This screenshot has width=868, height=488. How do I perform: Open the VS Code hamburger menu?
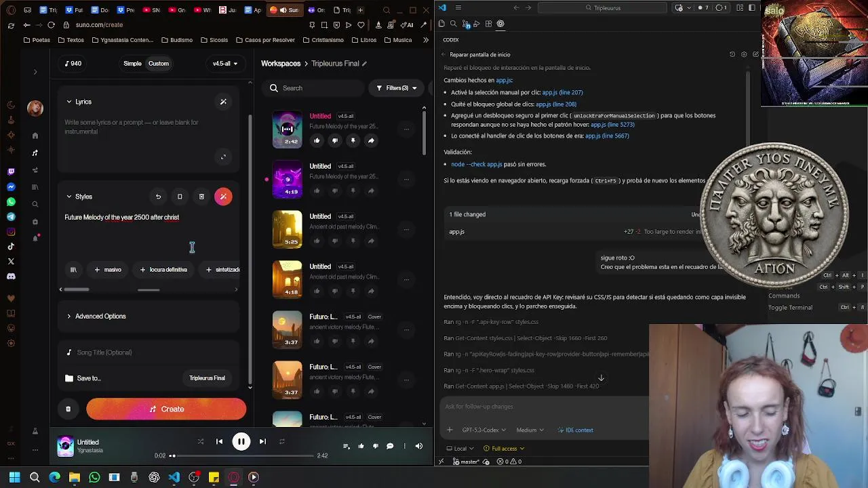pyautogui.click(x=458, y=8)
